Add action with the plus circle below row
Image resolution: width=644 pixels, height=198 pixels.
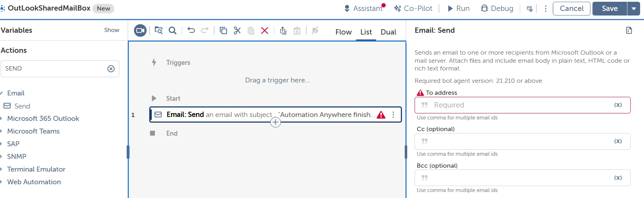click(x=276, y=122)
